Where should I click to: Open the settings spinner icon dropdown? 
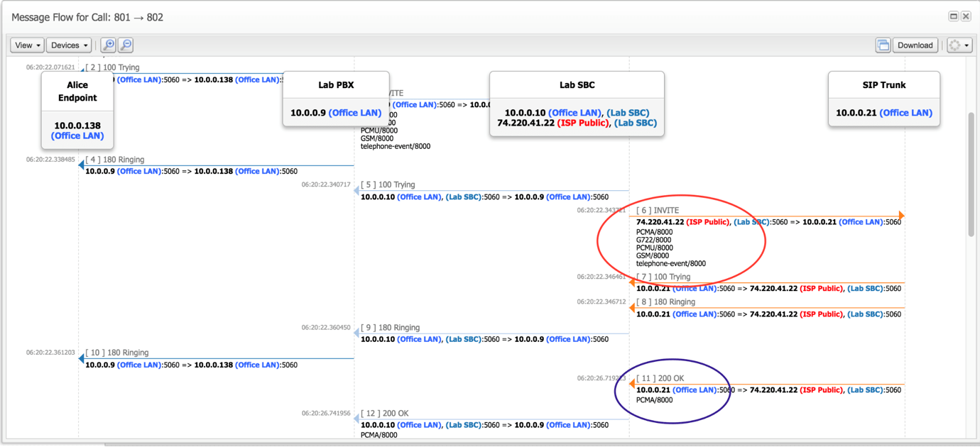954,44
